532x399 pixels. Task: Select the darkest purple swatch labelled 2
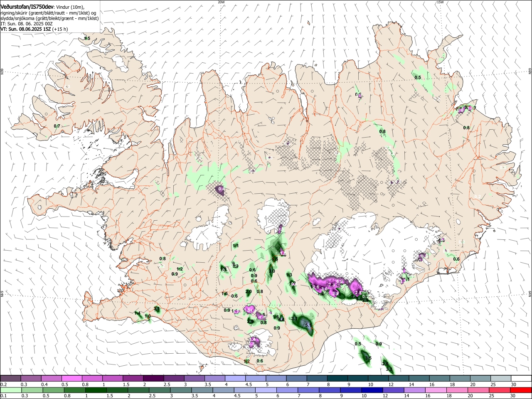click(x=154, y=378)
